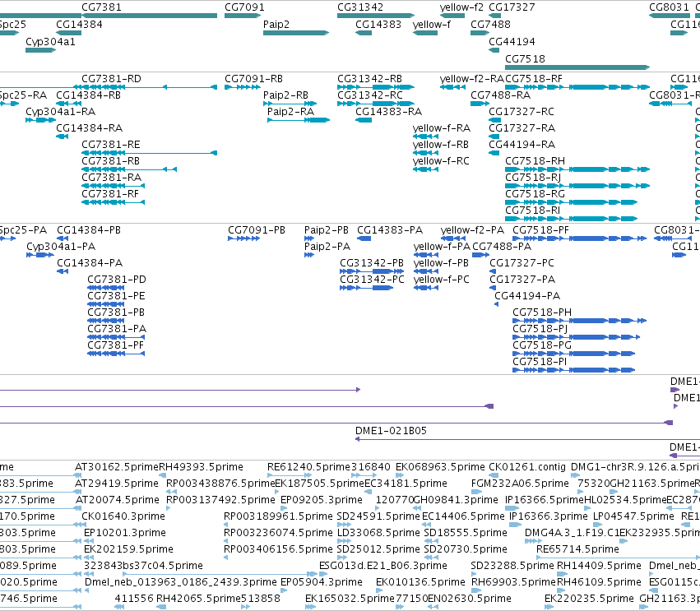Open protein CG7518-PF
The width and height of the screenshot is (700, 611).
click(x=540, y=230)
